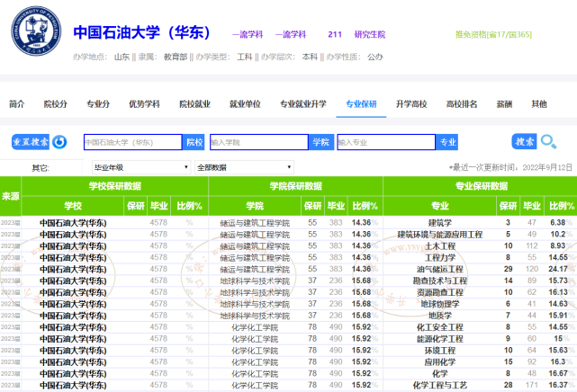Click the 中国石油大学（华东） title
The height and width of the screenshot is (392, 577).
click(141, 32)
